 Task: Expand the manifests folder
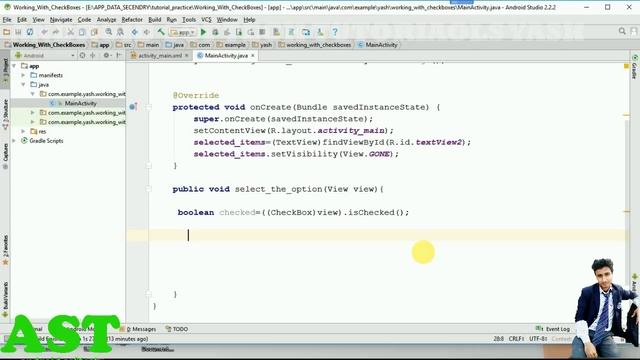(24, 75)
